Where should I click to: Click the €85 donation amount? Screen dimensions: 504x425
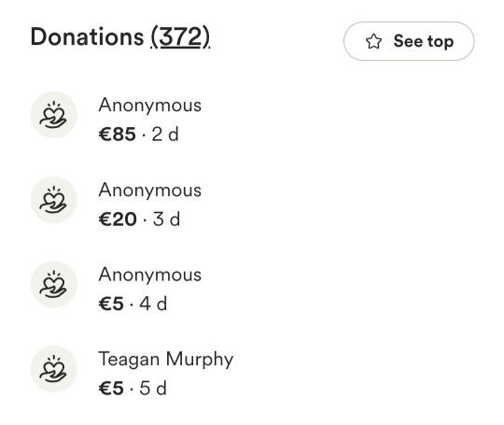click(118, 135)
